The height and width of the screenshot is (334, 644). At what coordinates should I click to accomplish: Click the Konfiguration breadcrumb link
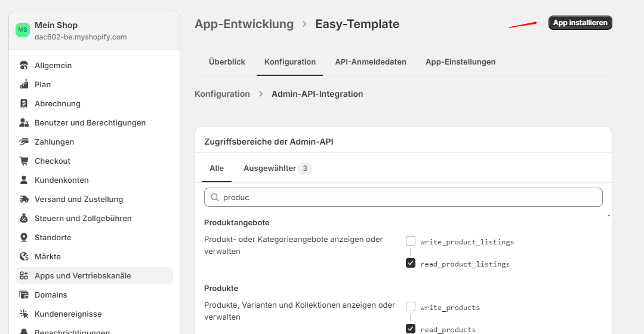click(222, 94)
